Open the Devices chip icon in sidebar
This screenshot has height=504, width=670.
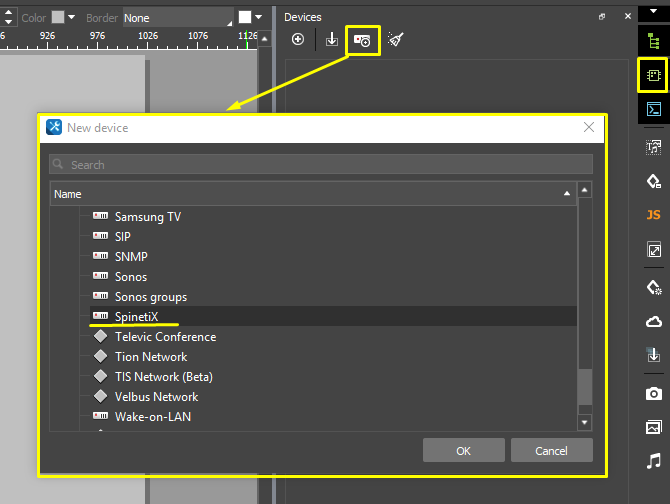(654, 75)
